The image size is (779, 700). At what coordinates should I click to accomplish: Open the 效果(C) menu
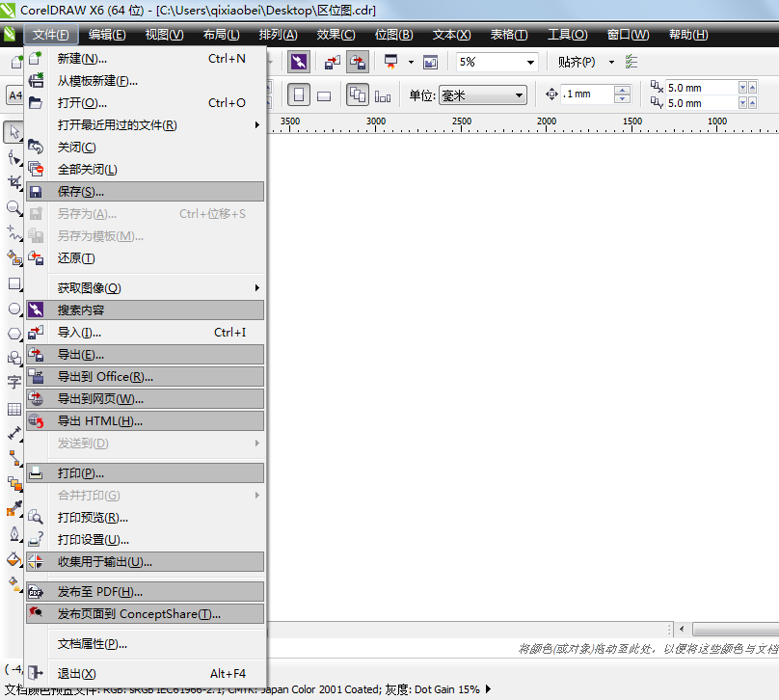coord(336,35)
